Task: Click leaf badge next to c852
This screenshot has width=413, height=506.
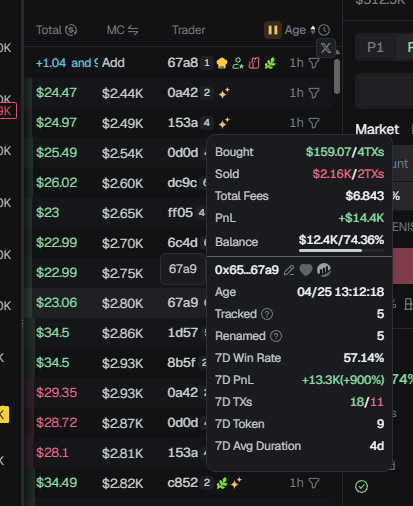Action: click(222, 483)
